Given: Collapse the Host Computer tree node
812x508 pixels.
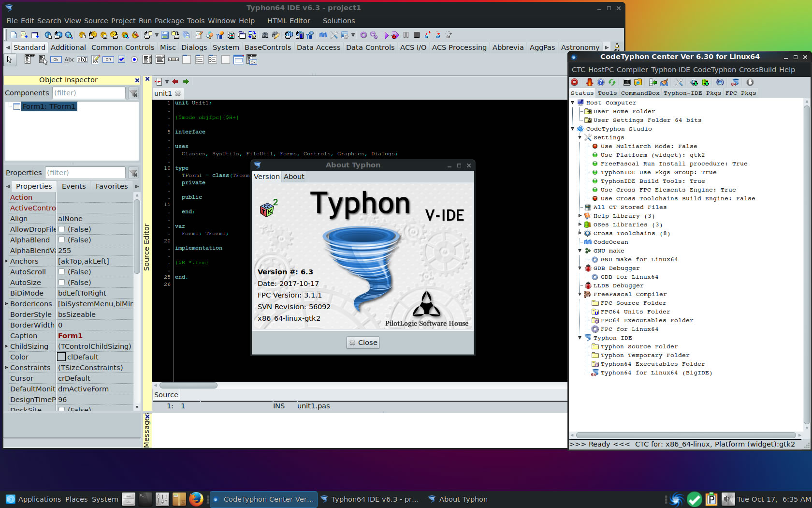Looking at the screenshot, I should [573, 103].
